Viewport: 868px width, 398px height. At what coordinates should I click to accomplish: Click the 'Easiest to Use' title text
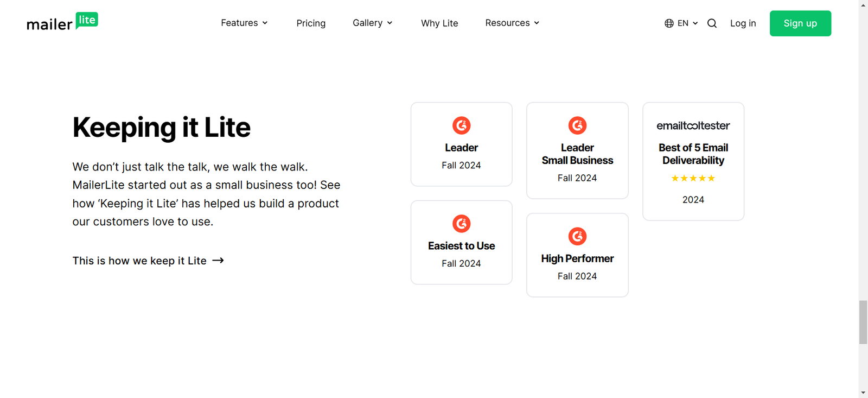[462, 246]
